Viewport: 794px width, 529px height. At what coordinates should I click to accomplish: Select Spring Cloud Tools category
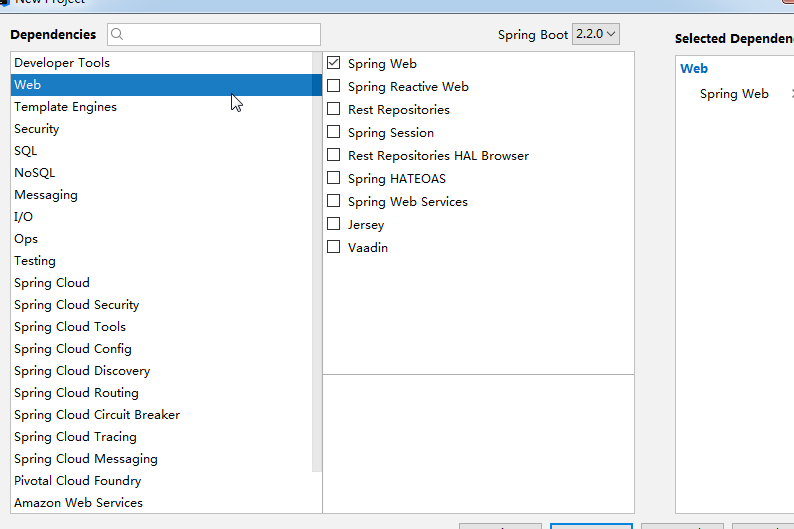[x=162, y=327]
